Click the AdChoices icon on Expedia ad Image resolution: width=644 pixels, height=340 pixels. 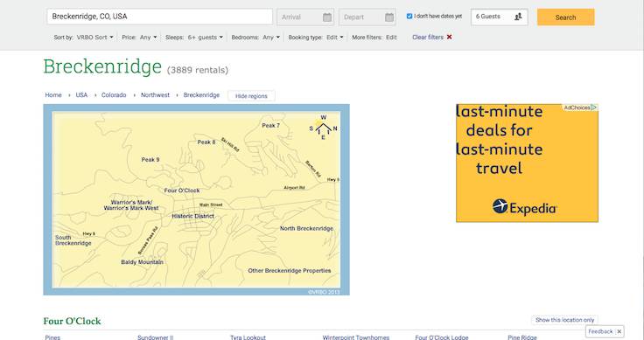coord(593,108)
